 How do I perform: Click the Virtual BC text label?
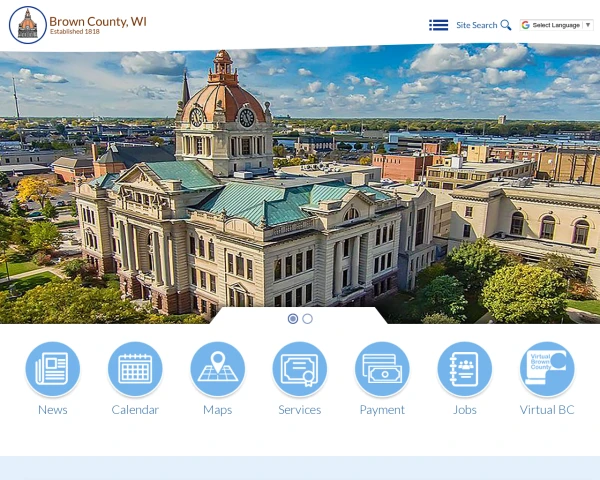click(x=547, y=410)
